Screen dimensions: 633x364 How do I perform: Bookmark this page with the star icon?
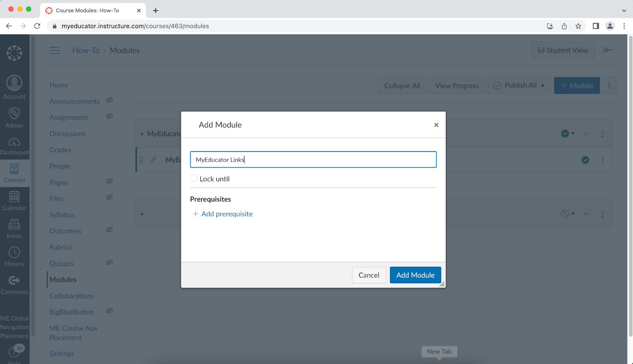[578, 26]
